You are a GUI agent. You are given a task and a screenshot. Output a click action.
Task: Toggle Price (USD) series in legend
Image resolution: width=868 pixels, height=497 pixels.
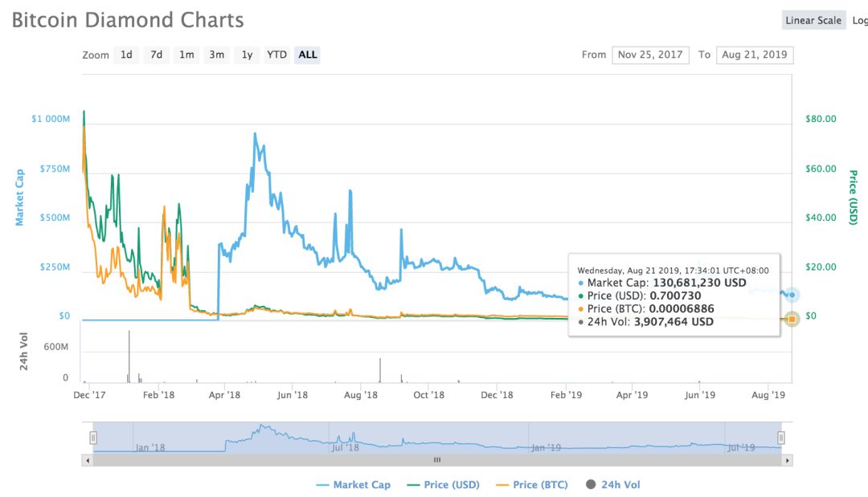coord(443,485)
